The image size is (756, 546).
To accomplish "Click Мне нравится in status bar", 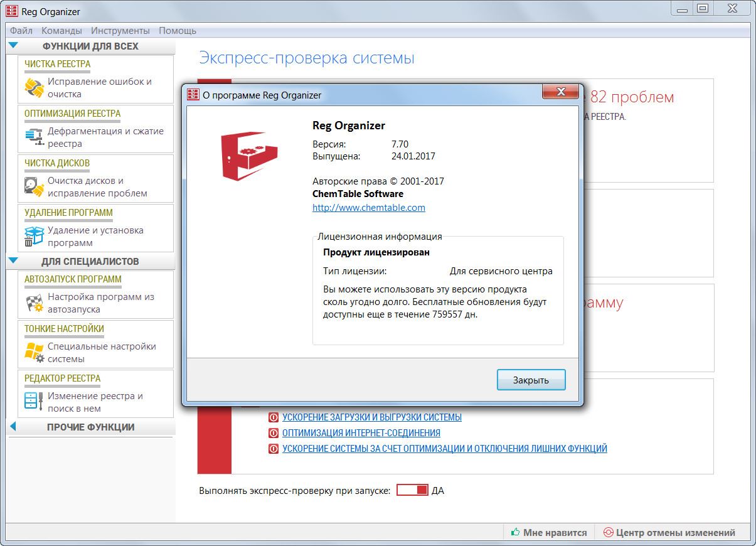I will [555, 532].
